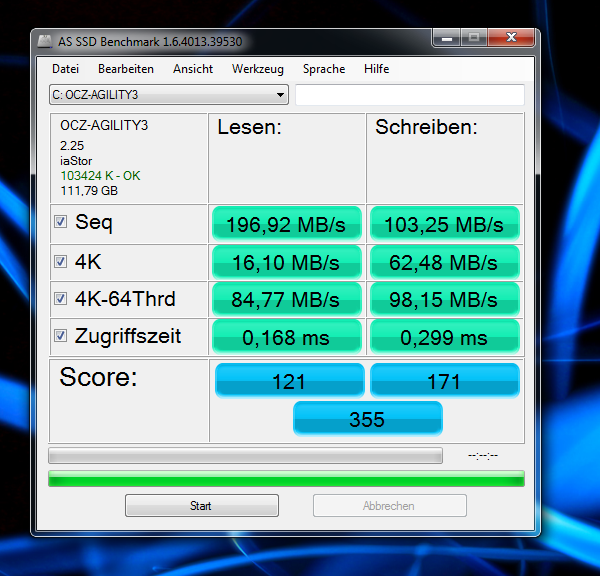This screenshot has width=600, height=576.
Task: Click the Seq read result 196,92 MB/s
Action: (x=287, y=224)
